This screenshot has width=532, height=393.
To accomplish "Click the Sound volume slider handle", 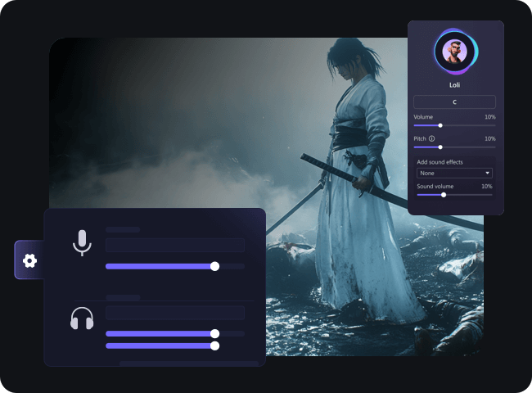I will click(x=444, y=195).
